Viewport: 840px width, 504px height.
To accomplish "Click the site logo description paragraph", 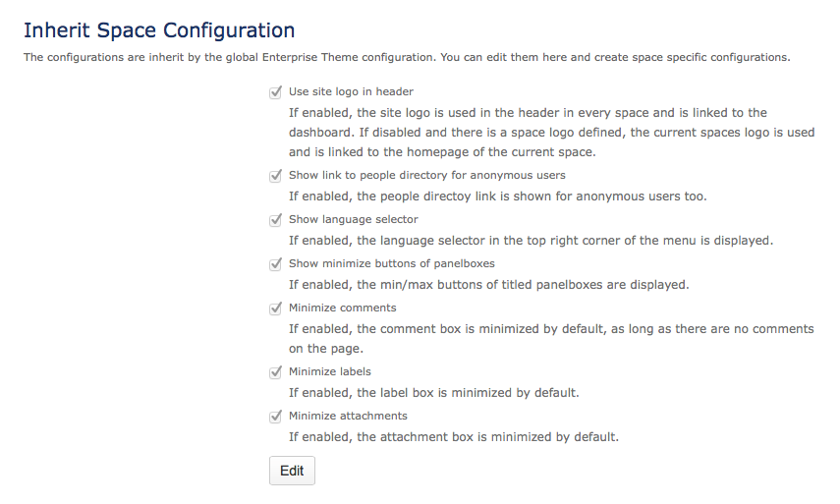I will click(x=550, y=133).
